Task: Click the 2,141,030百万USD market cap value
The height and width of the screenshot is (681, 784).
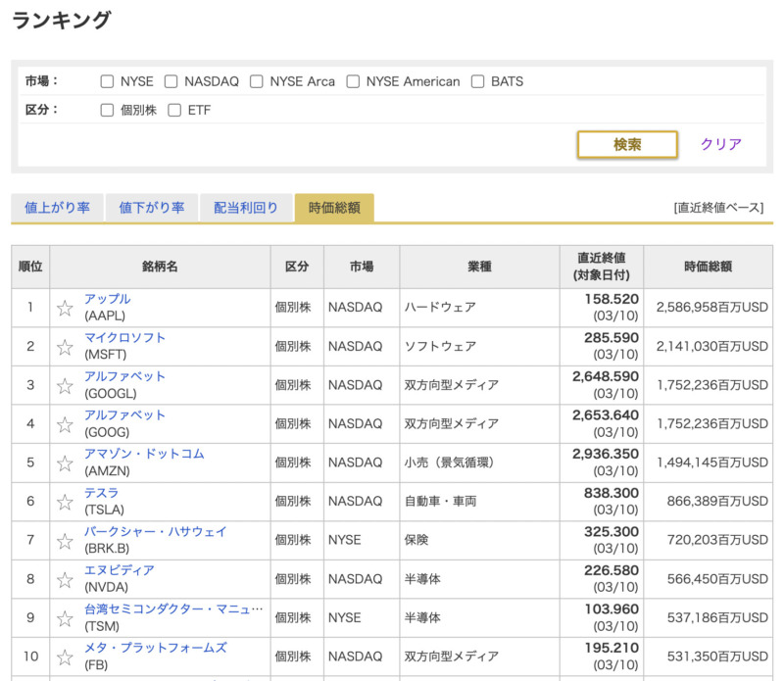Action: click(712, 346)
